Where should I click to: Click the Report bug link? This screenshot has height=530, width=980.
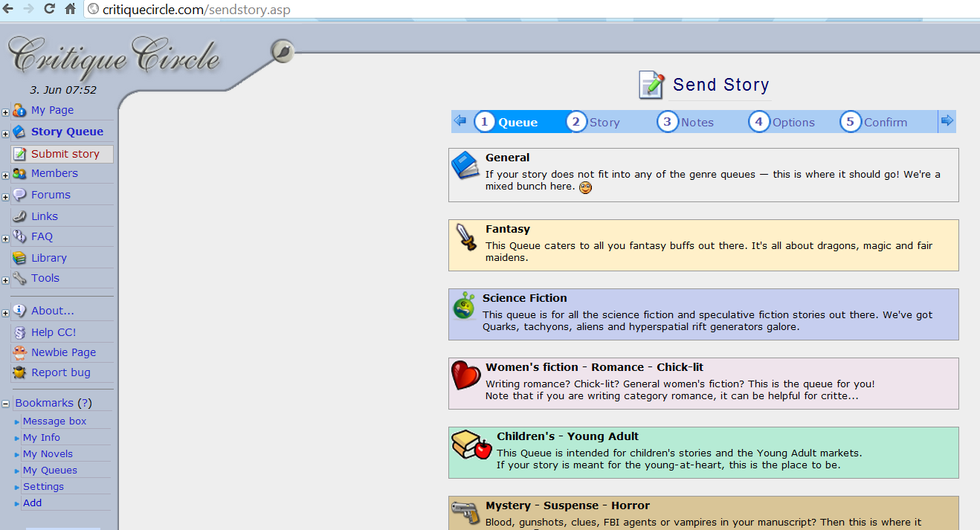pos(60,372)
